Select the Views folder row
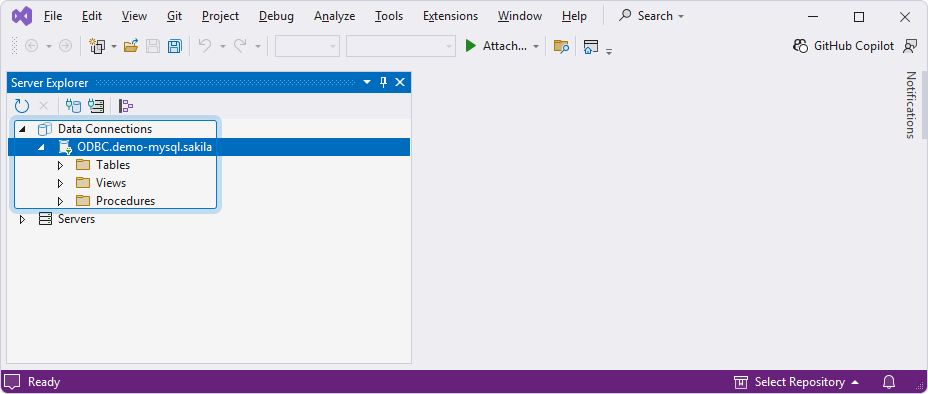 point(111,183)
